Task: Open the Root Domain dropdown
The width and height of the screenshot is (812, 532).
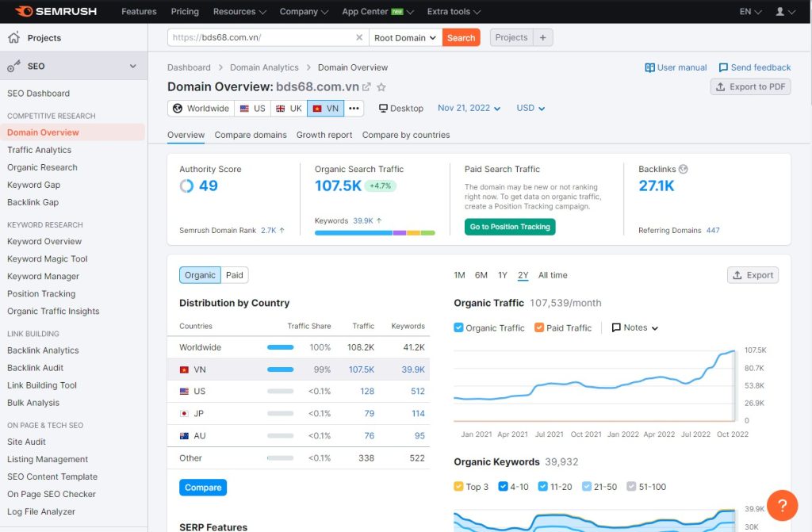Action: click(x=405, y=37)
